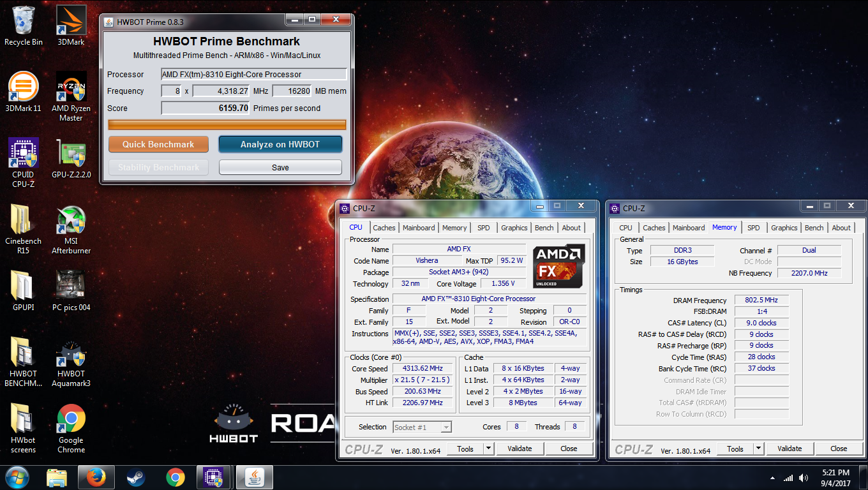Click the Multiplier value x 21.5 ( 7 - 21.5 )
Screen dimensions: 868x490
pos(423,380)
